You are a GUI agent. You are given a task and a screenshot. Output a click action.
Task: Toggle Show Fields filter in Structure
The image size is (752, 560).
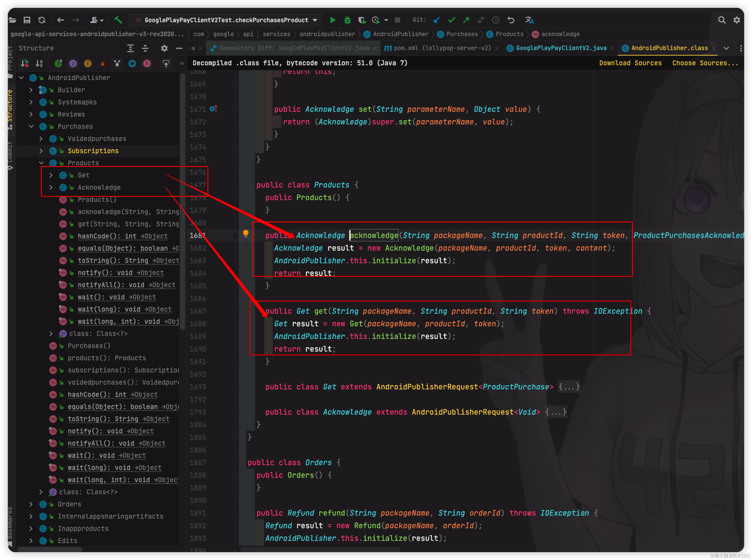(88, 63)
